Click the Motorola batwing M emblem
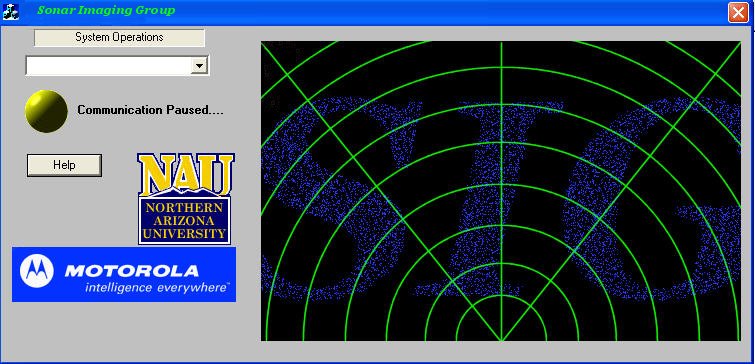 [x=37, y=271]
